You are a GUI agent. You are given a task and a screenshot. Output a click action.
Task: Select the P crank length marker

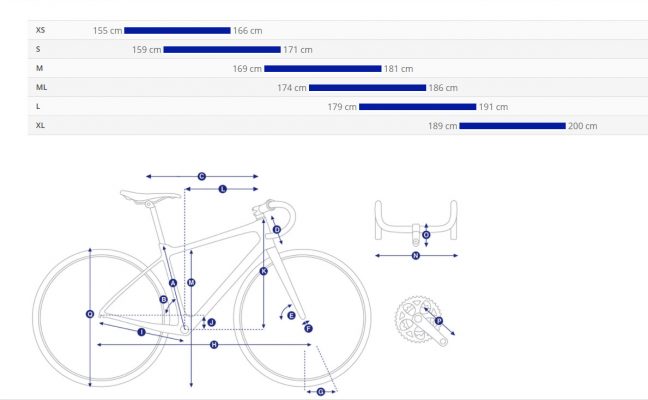click(x=438, y=321)
